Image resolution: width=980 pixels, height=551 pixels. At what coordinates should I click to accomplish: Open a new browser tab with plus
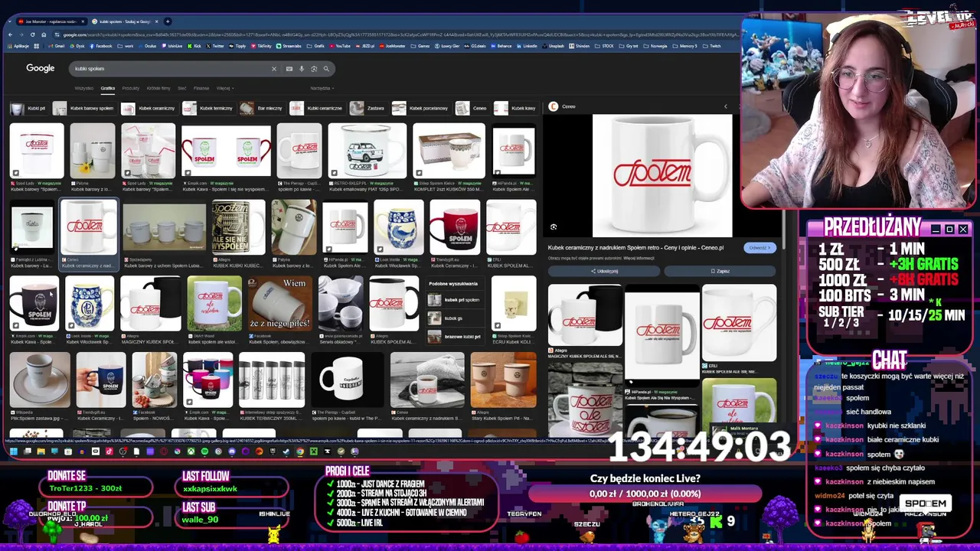168,21
